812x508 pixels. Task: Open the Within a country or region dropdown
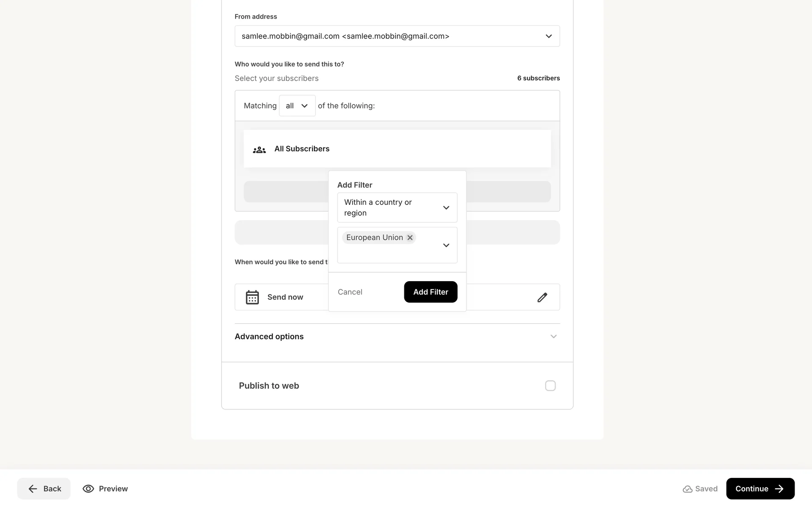coord(397,207)
